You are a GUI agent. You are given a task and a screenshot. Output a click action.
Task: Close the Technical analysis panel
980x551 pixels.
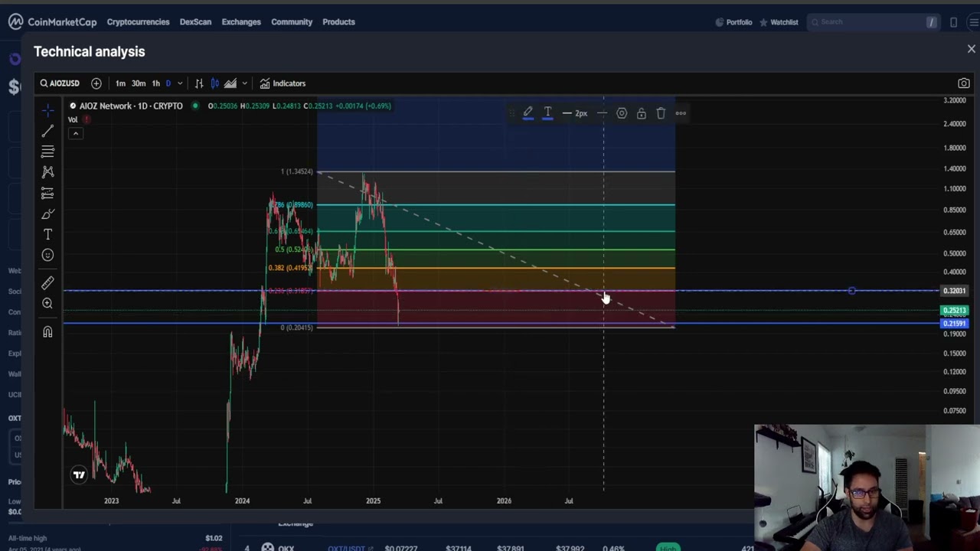971,49
